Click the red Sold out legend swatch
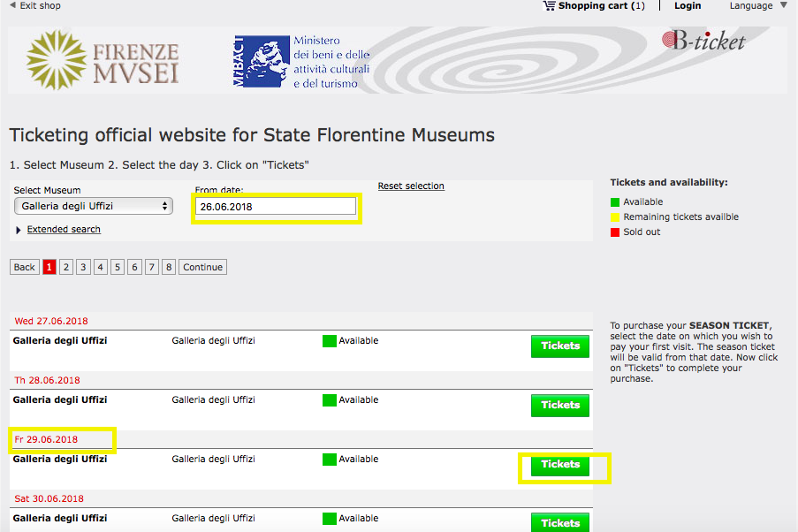 coord(615,232)
